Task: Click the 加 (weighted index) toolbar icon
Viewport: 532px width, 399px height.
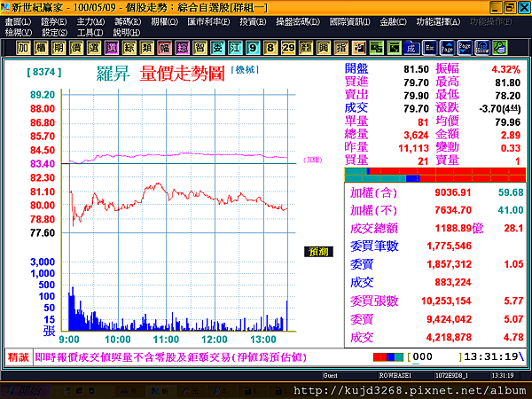Action: click(x=23, y=48)
